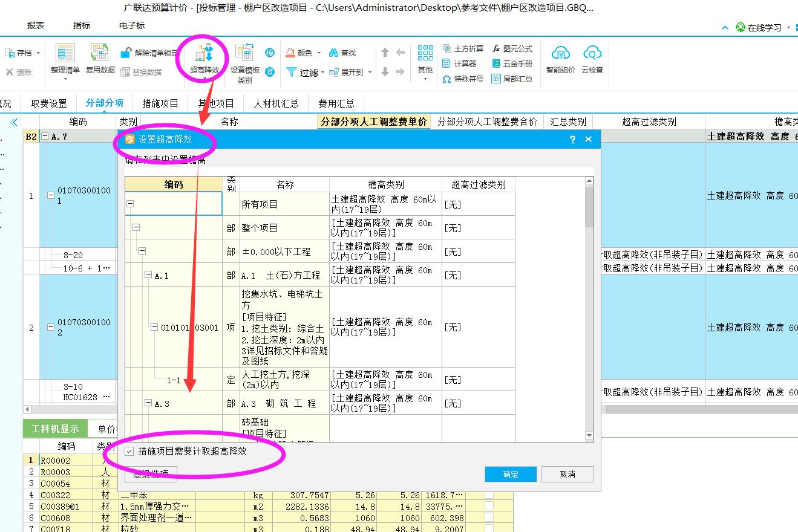Click the 颜色 paint bucket icon
This screenshot has width=798, height=532.
pyautogui.click(x=290, y=53)
